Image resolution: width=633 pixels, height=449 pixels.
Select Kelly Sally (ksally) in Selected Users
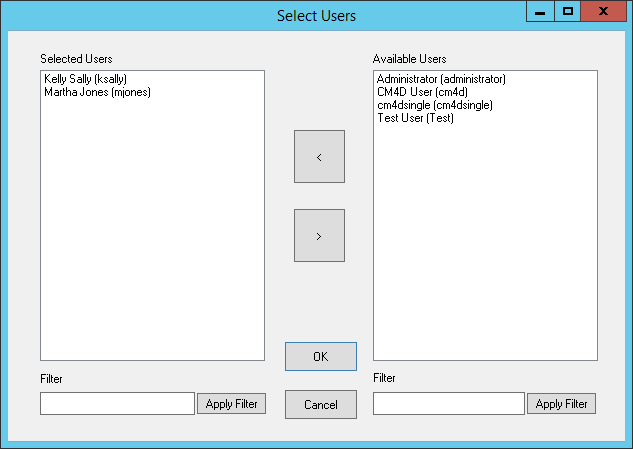pyautogui.click(x=85, y=78)
